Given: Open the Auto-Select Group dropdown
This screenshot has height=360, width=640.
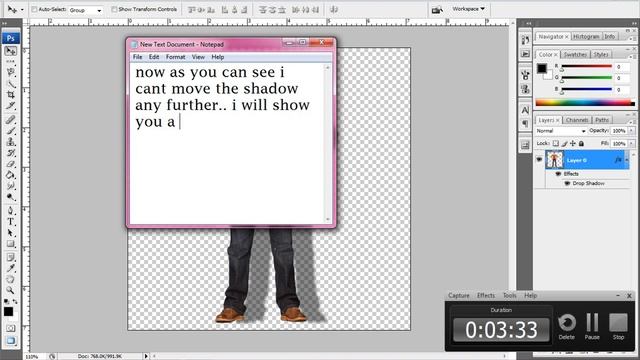Looking at the screenshot, I should tap(85, 10).
